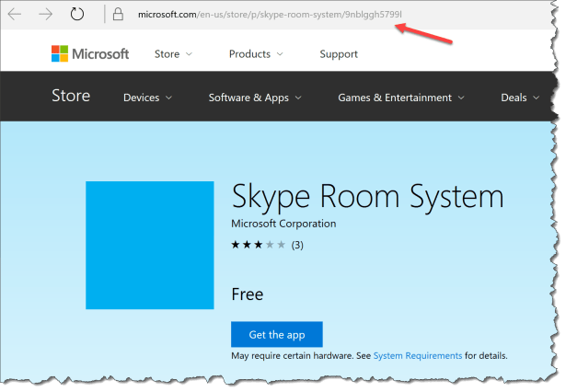
Task: Expand the Products dropdown menu
Action: (256, 54)
